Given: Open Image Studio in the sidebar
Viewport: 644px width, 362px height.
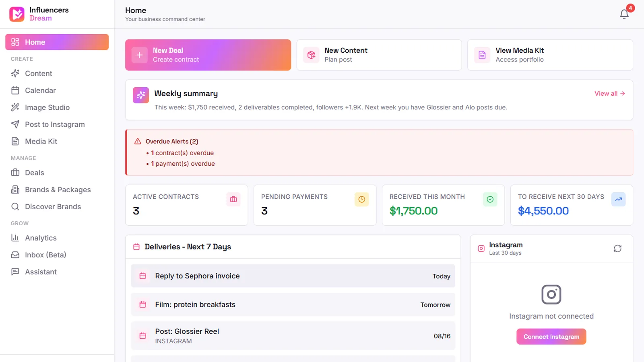Looking at the screenshot, I should pos(57,107).
